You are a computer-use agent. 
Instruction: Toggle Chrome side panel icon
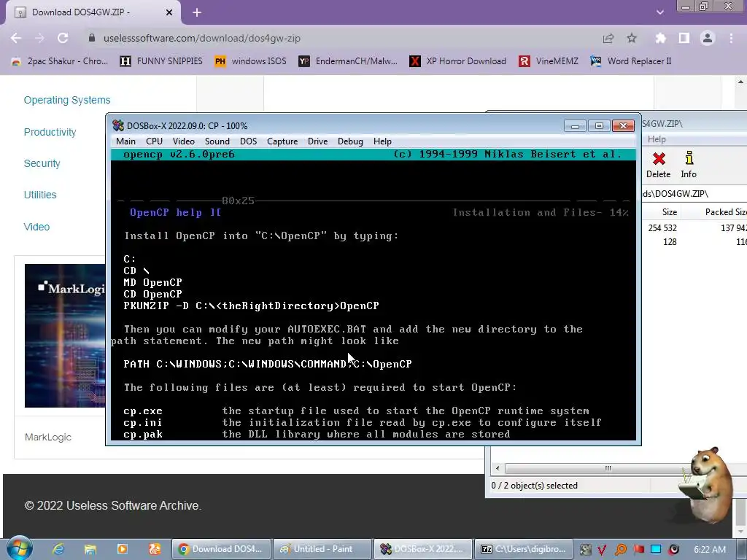(x=684, y=38)
